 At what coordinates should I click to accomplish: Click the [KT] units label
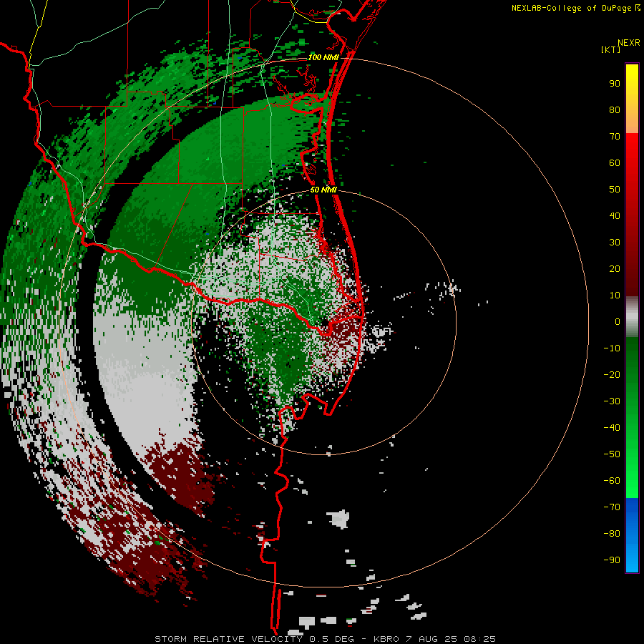pyautogui.click(x=611, y=49)
